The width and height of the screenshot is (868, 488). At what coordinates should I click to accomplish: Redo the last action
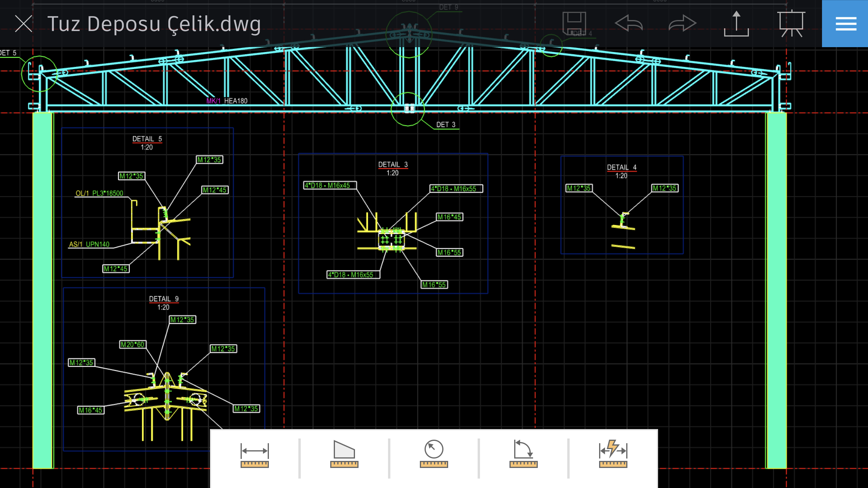click(x=682, y=24)
